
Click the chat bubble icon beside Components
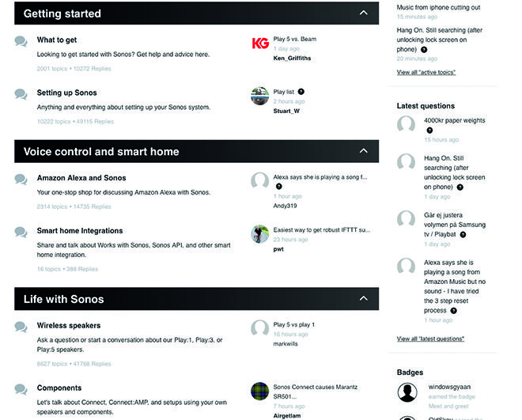21,389
